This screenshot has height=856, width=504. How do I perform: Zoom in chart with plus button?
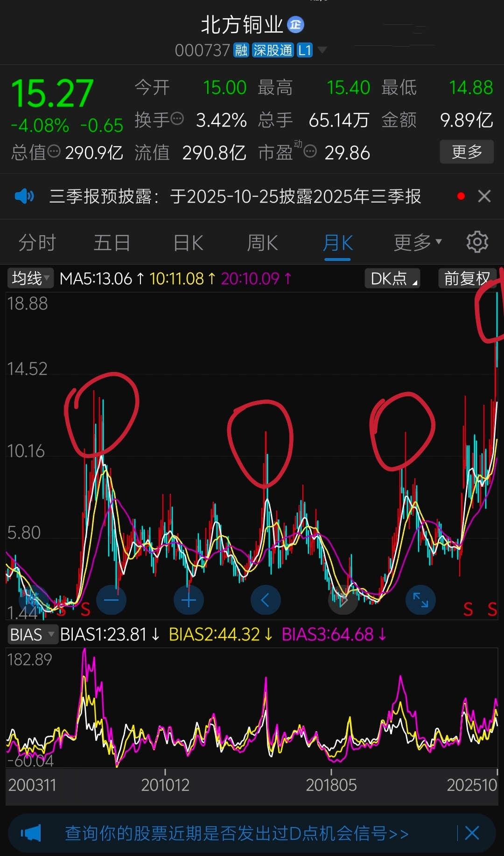click(x=189, y=600)
